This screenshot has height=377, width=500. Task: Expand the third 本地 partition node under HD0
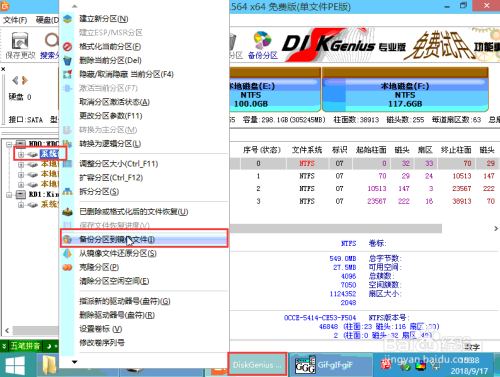[21, 185]
